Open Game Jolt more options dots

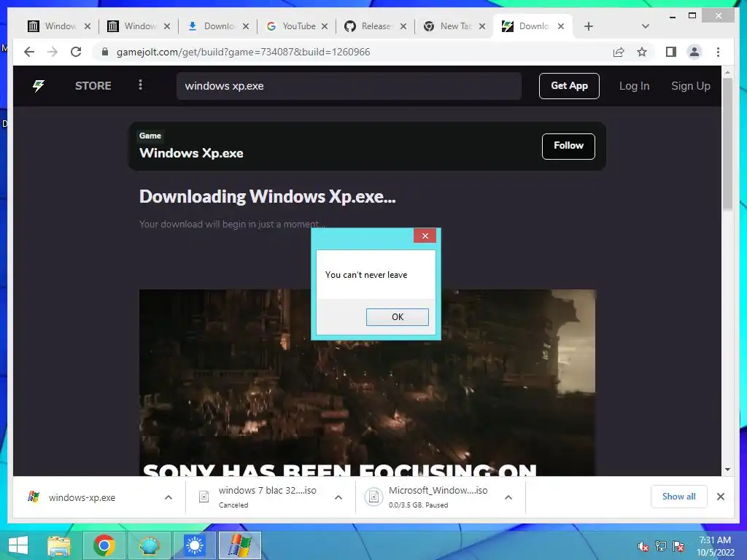pyautogui.click(x=140, y=85)
